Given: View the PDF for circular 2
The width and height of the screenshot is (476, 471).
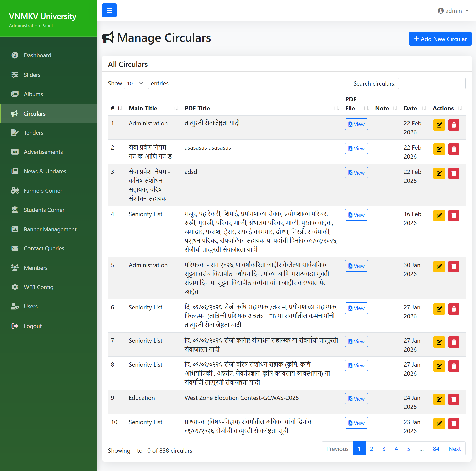Looking at the screenshot, I should (x=356, y=149).
